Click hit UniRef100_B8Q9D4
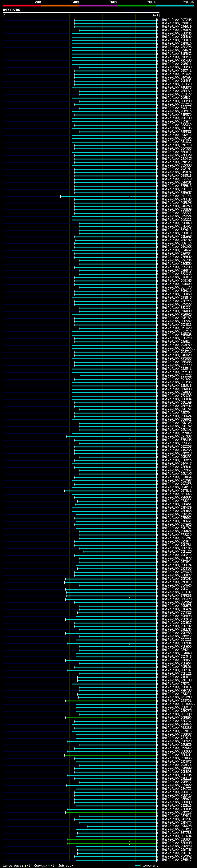This screenshot has width=197, height=868. [x=176, y=643]
